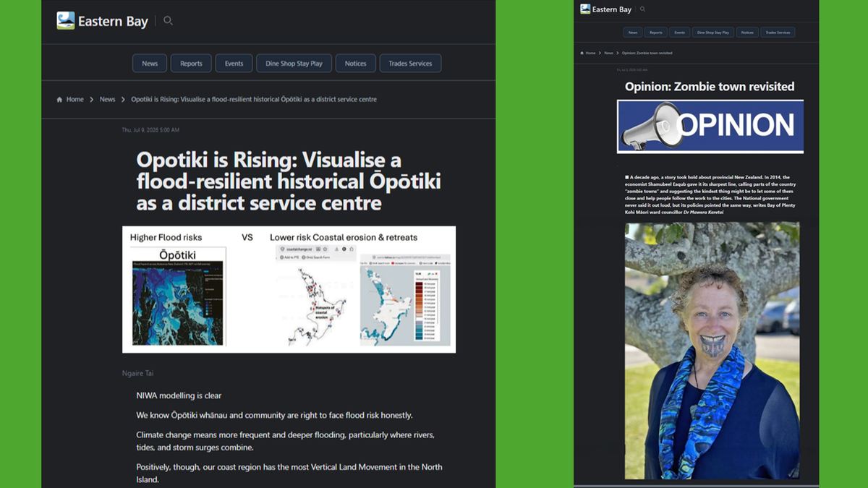
Task: Open the News tab in left navigation
Action: coord(150,64)
